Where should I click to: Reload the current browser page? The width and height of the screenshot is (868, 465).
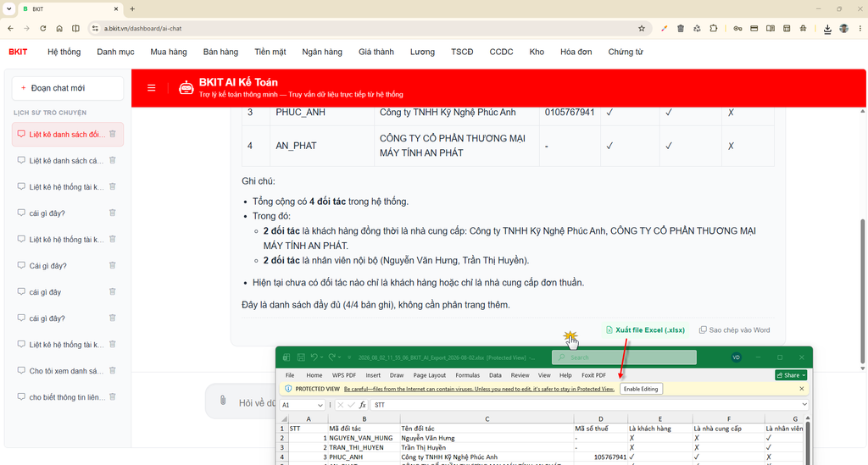(42, 28)
